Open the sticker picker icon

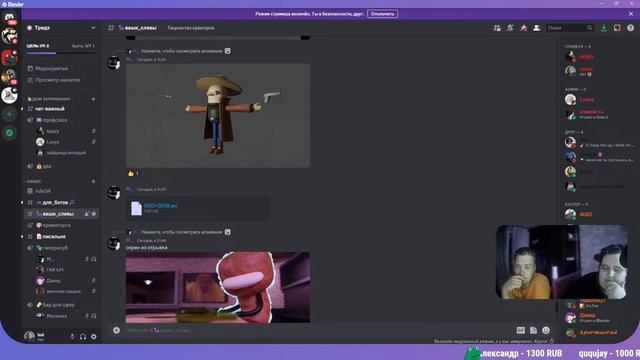click(x=533, y=330)
